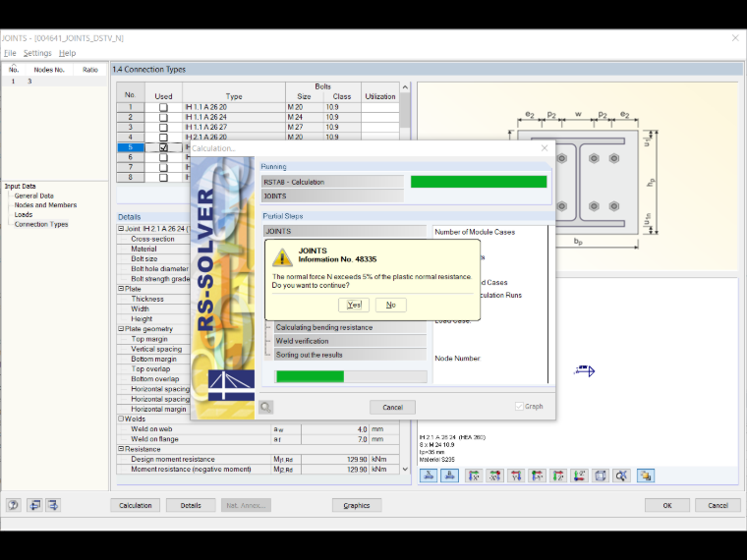Click Design moment resistance value 129.90

(334, 459)
